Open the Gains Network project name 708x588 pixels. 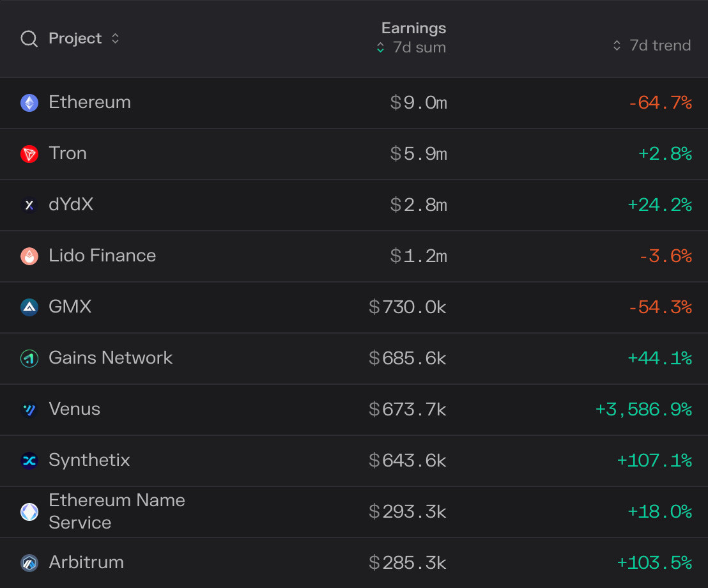pos(111,358)
